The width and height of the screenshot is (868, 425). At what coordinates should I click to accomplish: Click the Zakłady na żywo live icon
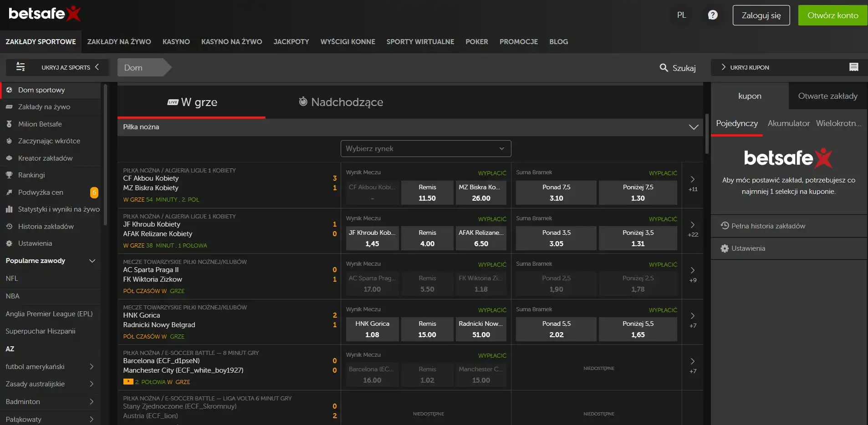tap(9, 107)
